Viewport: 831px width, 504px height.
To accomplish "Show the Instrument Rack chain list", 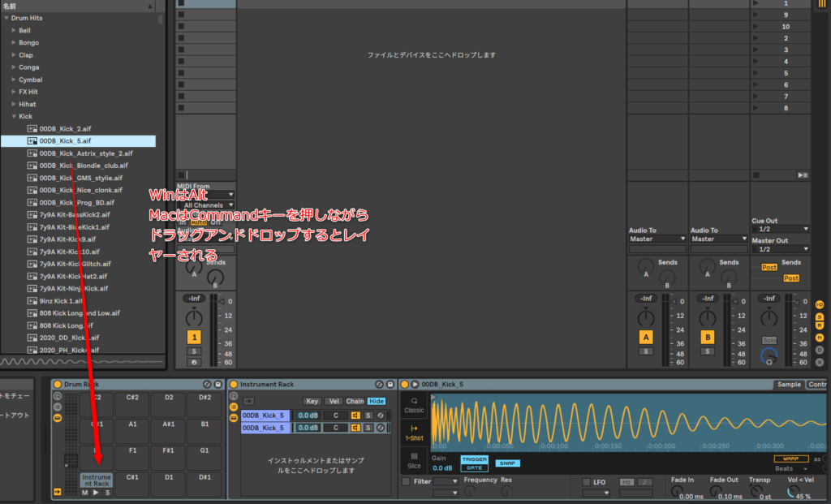I will click(233, 406).
